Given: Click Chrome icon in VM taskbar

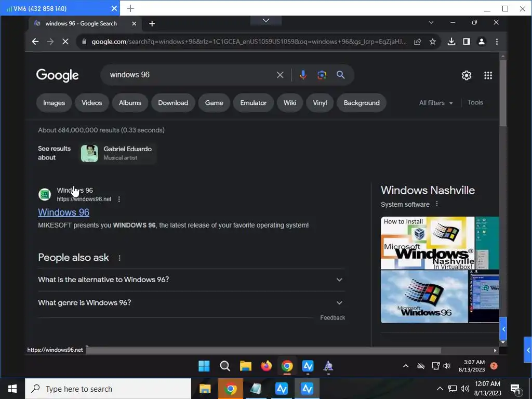Looking at the screenshot, I should tap(287, 366).
